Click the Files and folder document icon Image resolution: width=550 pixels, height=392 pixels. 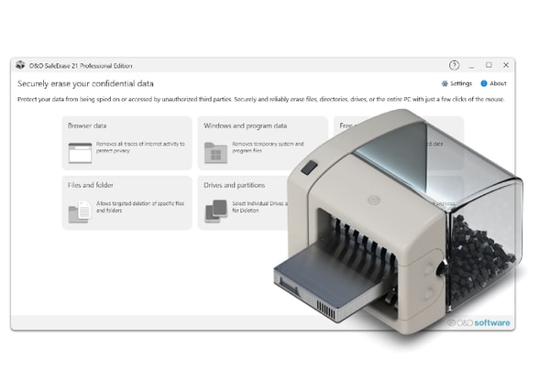point(80,212)
